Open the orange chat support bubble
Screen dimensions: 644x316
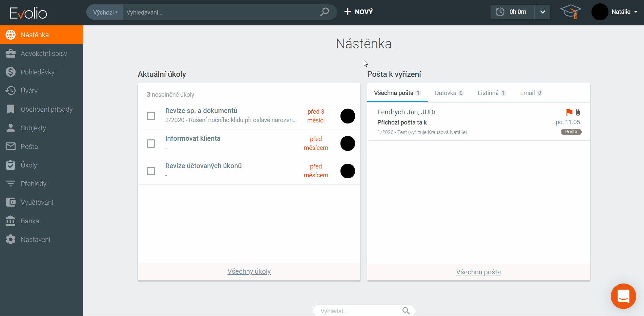623,296
